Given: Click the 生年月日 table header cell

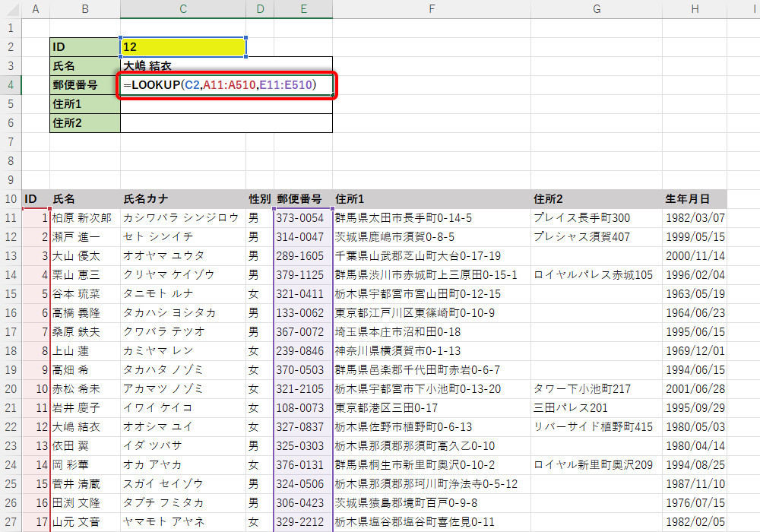Looking at the screenshot, I should pyautogui.click(x=694, y=199).
